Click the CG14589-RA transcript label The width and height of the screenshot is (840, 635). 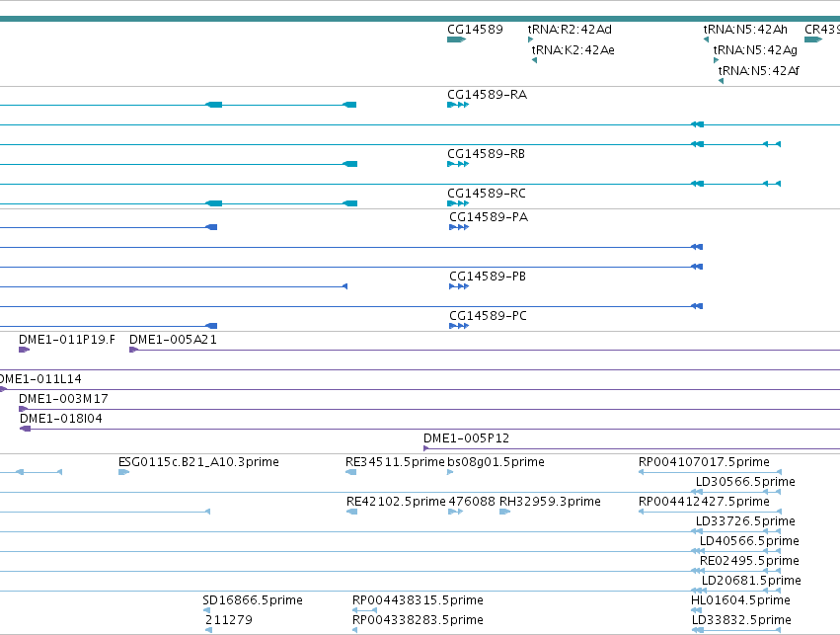tap(488, 95)
